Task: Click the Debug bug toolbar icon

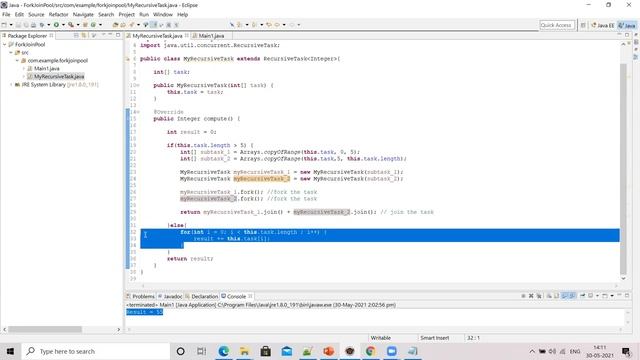Action: coord(42,25)
